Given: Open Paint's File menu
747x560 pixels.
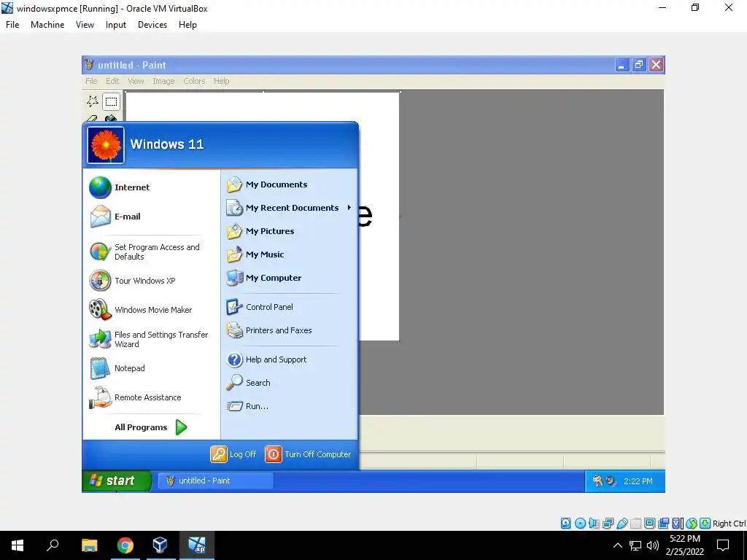Looking at the screenshot, I should (x=91, y=82).
